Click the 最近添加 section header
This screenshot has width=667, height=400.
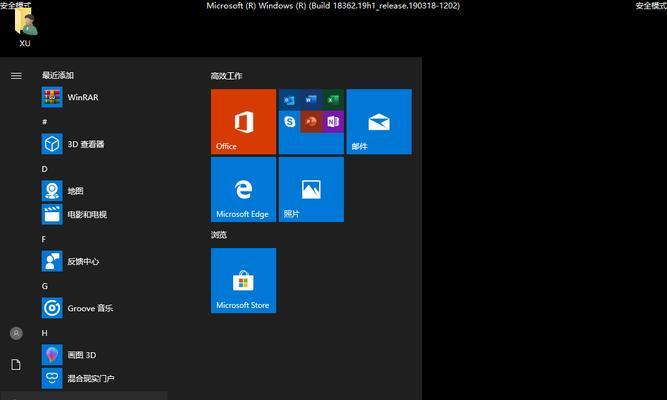(58, 75)
